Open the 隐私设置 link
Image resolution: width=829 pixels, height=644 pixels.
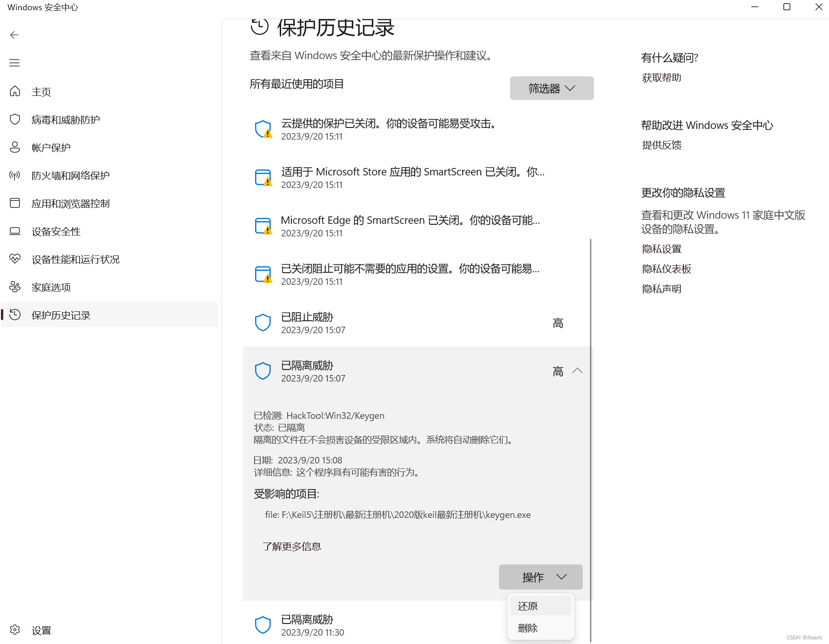point(661,249)
